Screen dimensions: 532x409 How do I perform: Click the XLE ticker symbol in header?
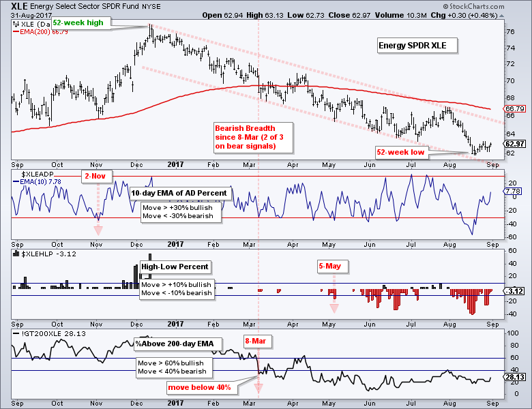click(19, 6)
